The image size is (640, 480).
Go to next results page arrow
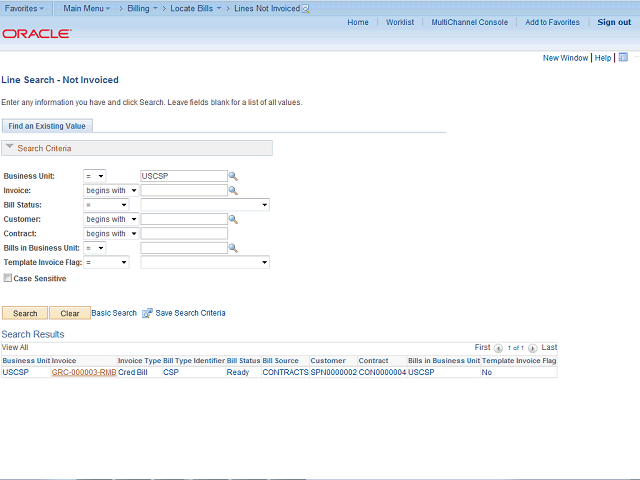(532, 348)
